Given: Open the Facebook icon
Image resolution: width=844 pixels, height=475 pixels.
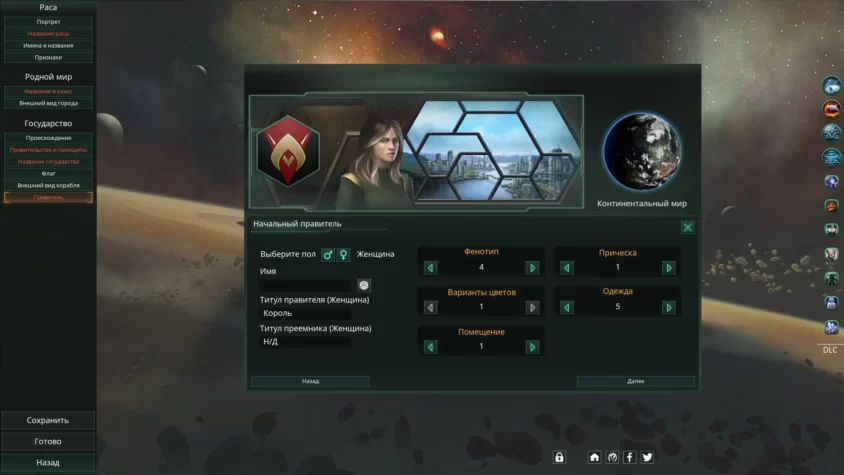Looking at the screenshot, I should click(x=630, y=457).
